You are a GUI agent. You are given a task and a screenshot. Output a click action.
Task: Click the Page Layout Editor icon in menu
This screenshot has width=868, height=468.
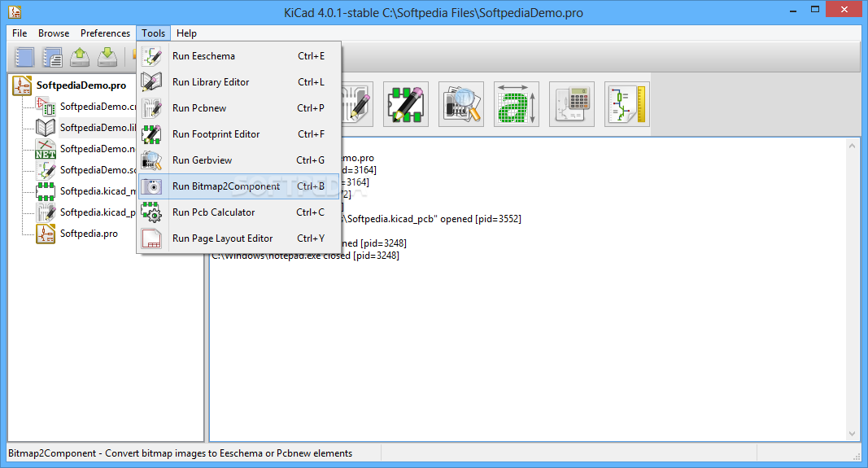pyautogui.click(x=151, y=238)
